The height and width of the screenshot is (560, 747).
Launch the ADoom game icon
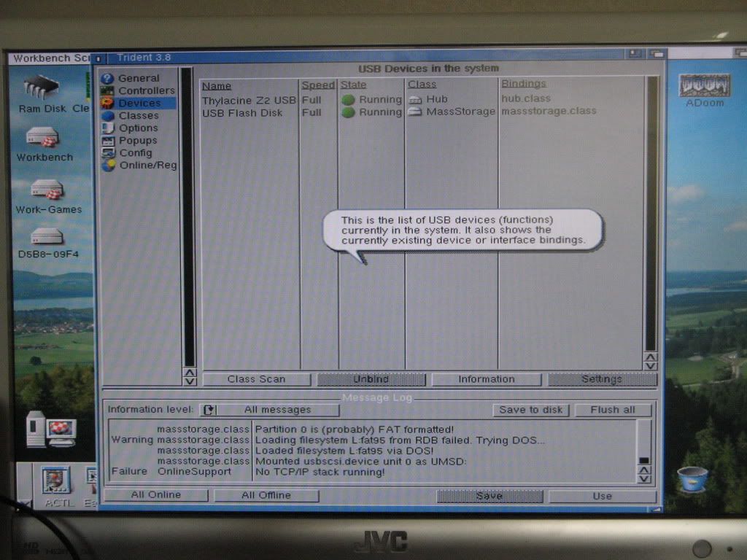pyautogui.click(x=704, y=87)
